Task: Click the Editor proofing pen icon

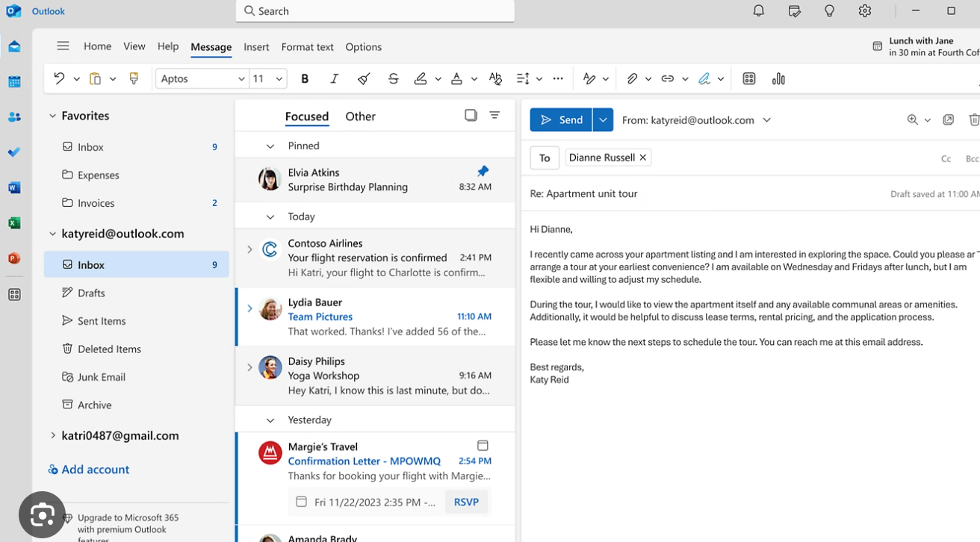Action: pos(589,78)
